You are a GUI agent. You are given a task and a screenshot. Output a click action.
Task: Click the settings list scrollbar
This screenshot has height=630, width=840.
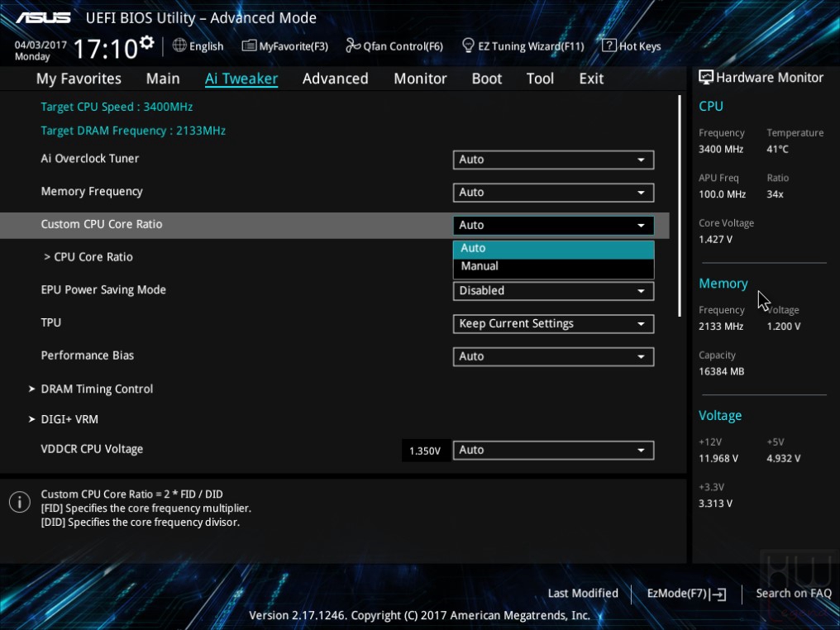(x=680, y=206)
